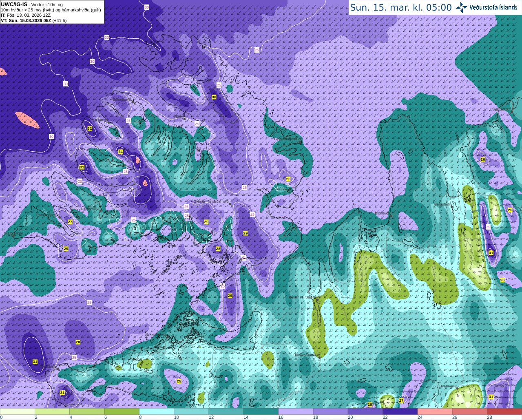The height and width of the screenshot is (420, 522).
Task: Click the large pink gust patch offshore northwest
Action: (27, 120)
